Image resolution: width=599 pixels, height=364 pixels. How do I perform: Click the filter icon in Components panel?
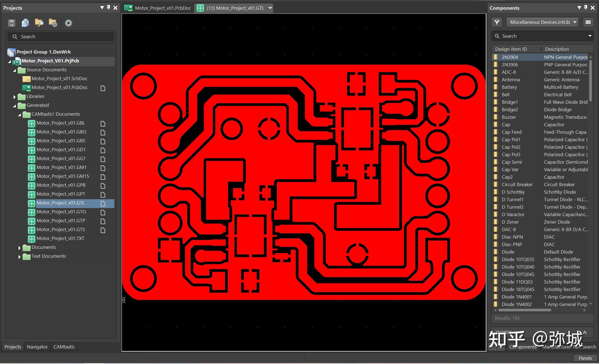[497, 22]
